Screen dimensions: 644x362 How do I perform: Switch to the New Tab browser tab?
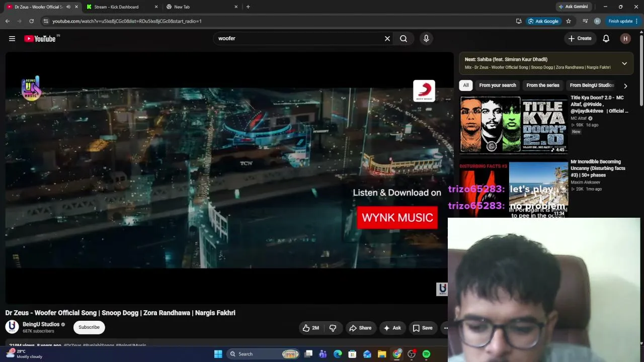pos(182,7)
